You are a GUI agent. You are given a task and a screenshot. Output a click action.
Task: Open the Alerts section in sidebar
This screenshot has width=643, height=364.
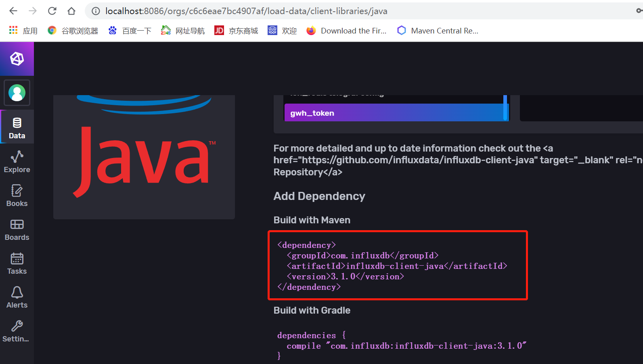(17, 297)
